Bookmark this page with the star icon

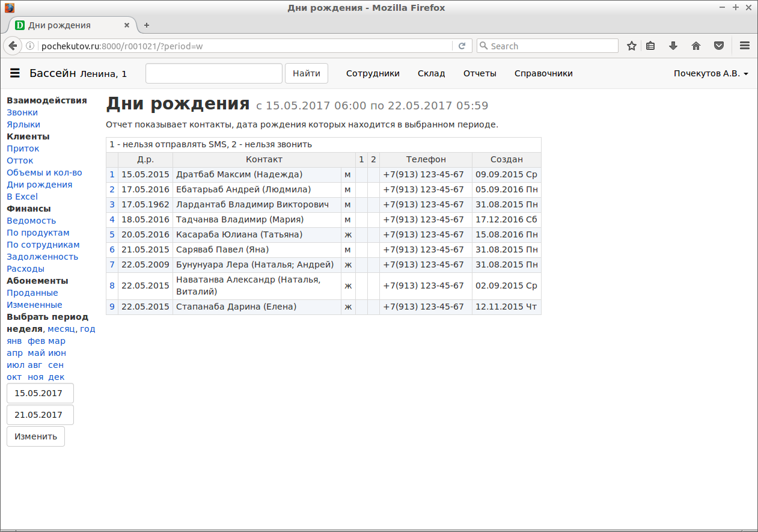click(632, 46)
